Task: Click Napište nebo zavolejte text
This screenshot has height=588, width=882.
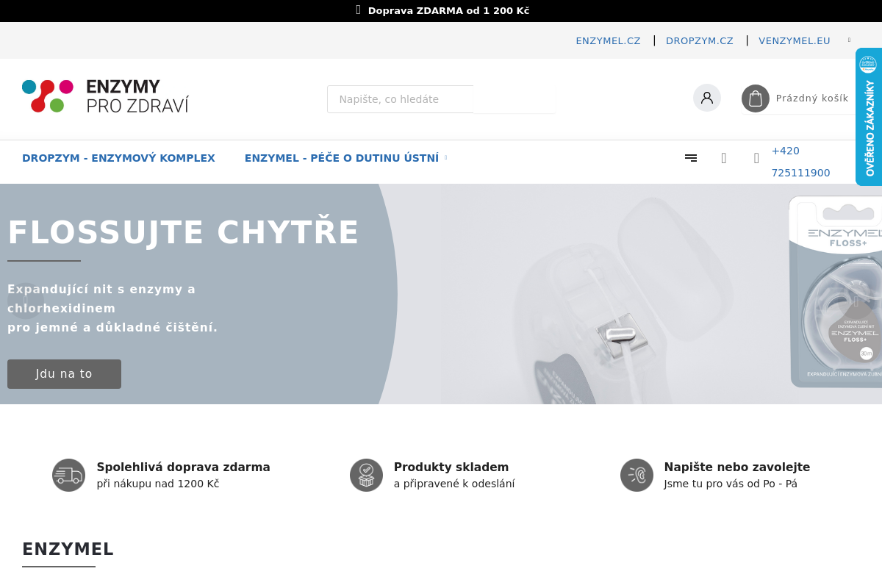Action: click(737, 467)
